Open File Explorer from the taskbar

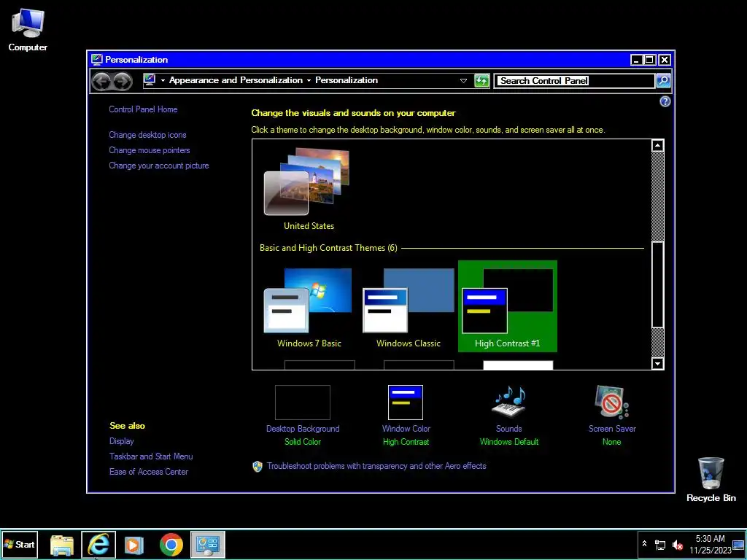click(x=62, y=544)
